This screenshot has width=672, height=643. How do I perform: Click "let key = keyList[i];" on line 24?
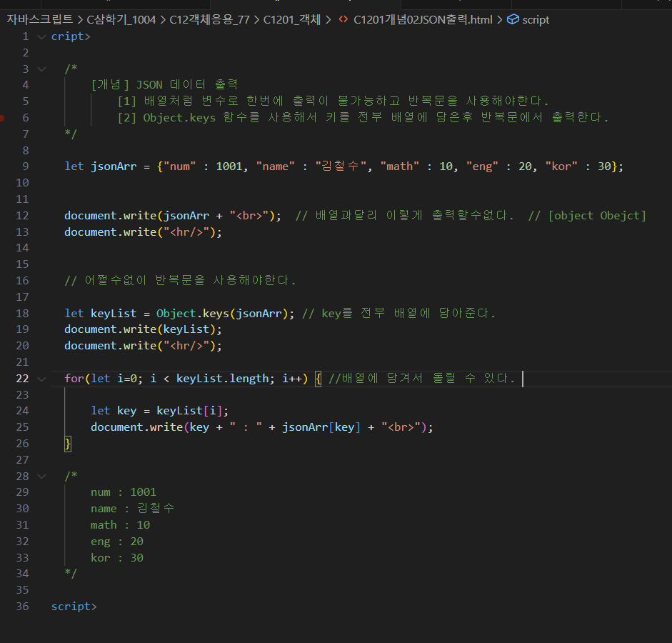coord(159,411)
